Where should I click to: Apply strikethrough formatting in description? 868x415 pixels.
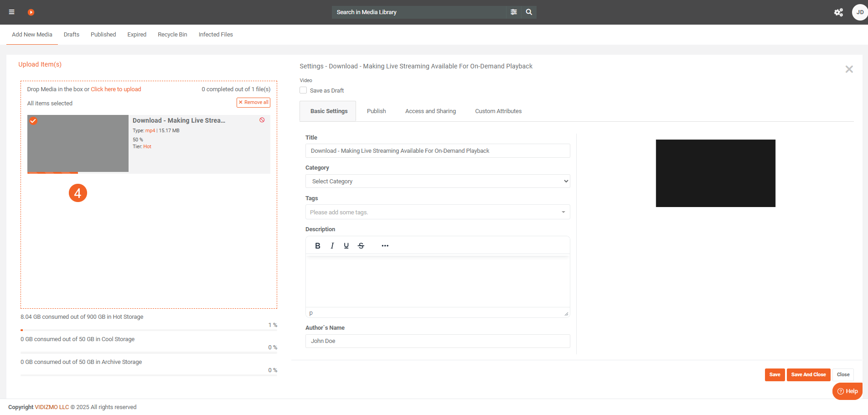[x=361, y=246]
